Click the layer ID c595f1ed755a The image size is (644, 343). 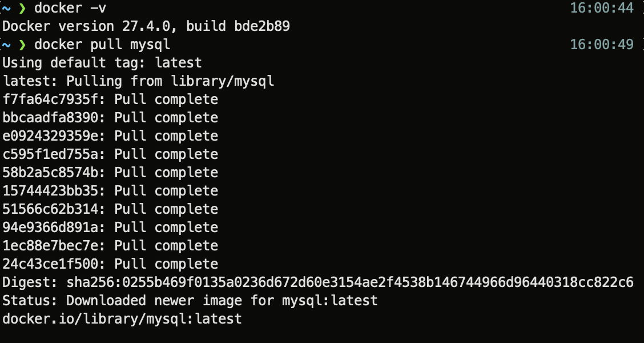pyautogui.click(x=50, y=154)
